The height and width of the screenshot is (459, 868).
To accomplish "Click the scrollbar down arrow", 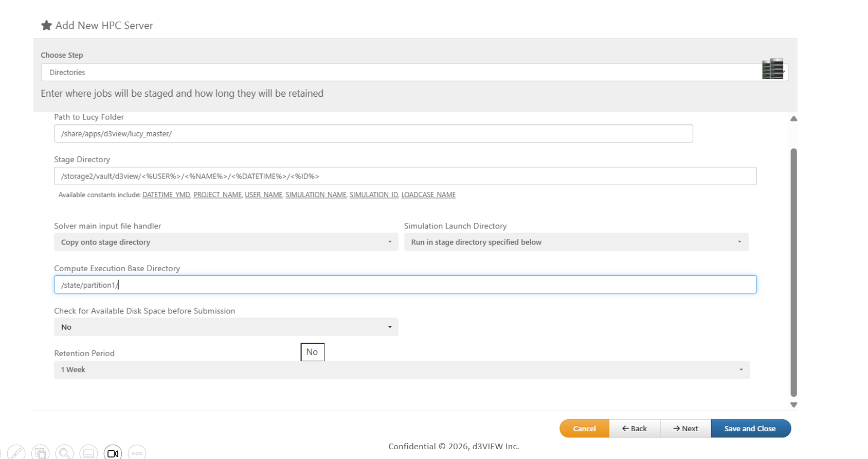I will pos(793,405).
